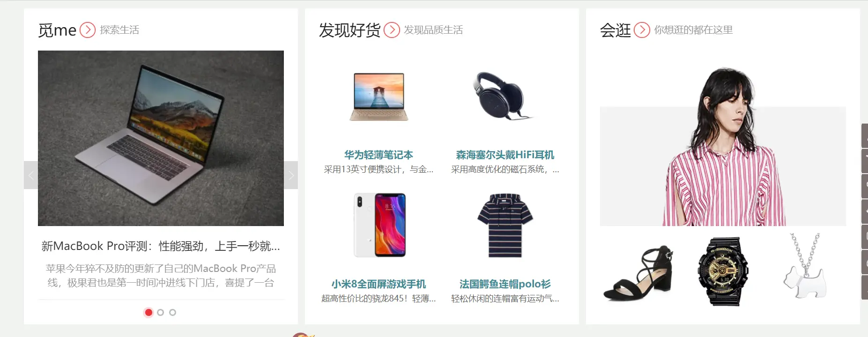The height and width of the screenshot is (337, 868).
Task: Open the 法国鳄鱼连帽polo衫 link
Action: coord(505,284)
